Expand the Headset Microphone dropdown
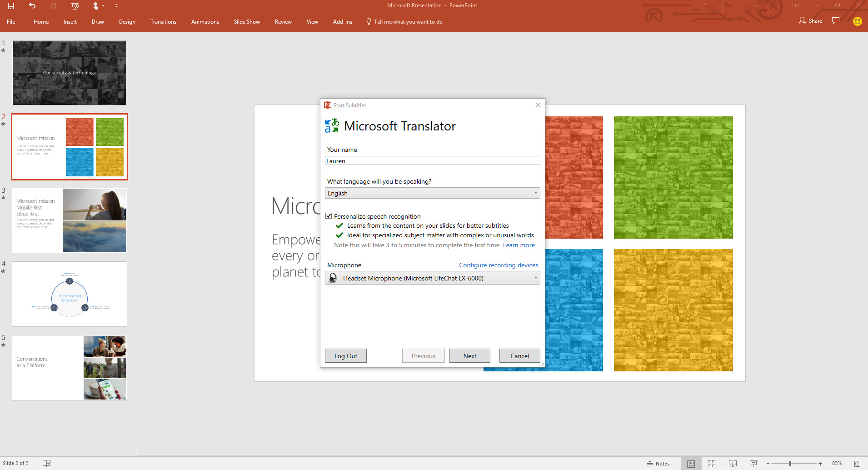 (535, 277)
